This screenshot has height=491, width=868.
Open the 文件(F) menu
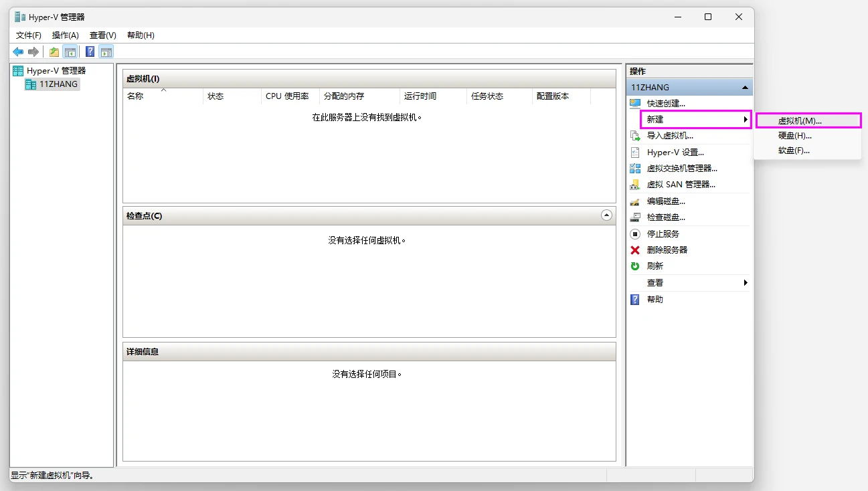click(29, 35)
